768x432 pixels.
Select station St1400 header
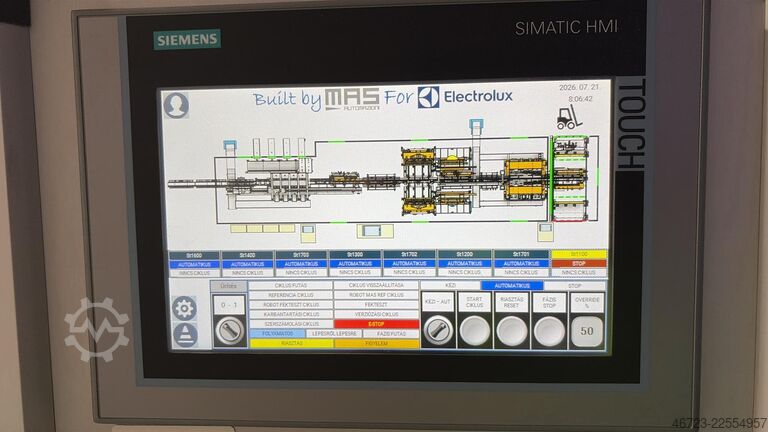click(247, 255)
